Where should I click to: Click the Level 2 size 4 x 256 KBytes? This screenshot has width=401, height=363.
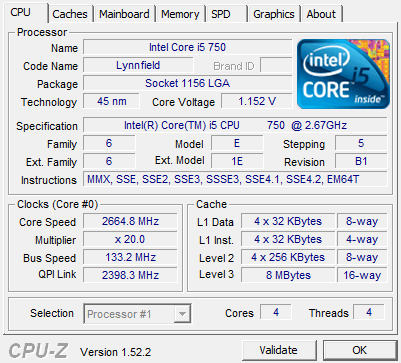point(288,257)
